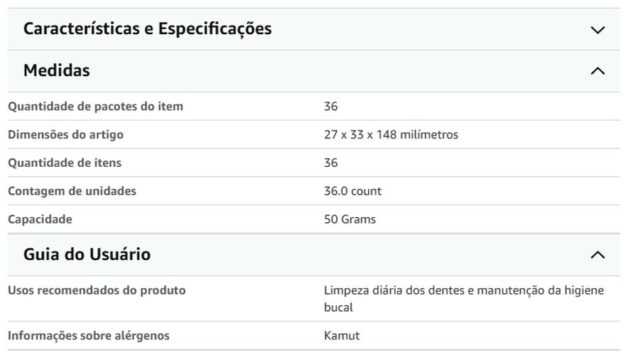Click the Quantidade de itens label
The width and height of the screenshot is (644, 355).
(65, 163)
